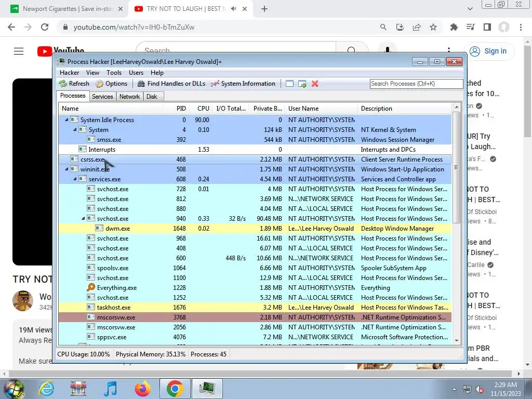Collapse the services.exe tree node
The height and width of the screenshot is (399, 532).
(75, 179)
